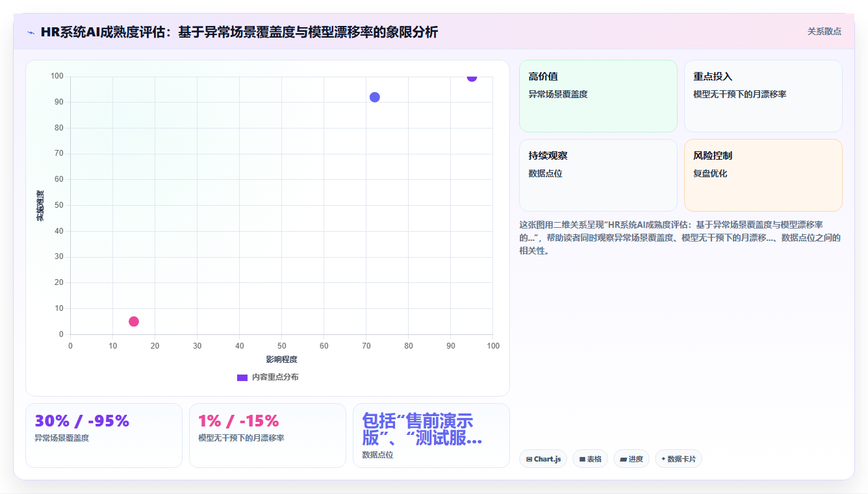Click the 实施难度 y-axis title
Viewport: 868px width, 494px height.
click(40, 206)
